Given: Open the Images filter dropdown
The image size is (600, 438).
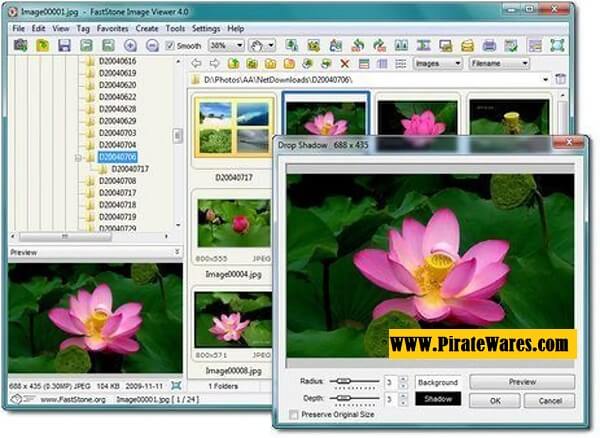Looking at the screenshot, I should 437,64.
